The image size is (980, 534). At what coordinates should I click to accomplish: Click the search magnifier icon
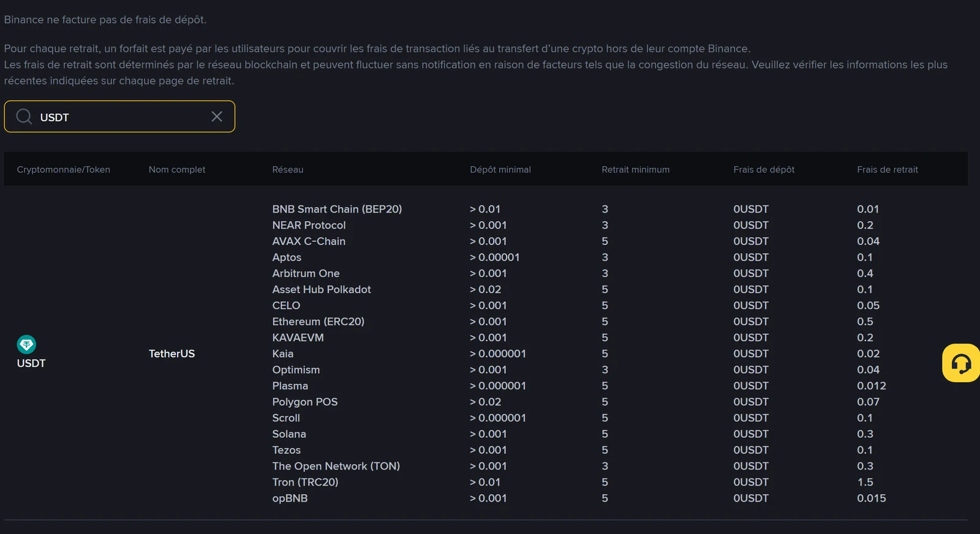pos(24,116)
